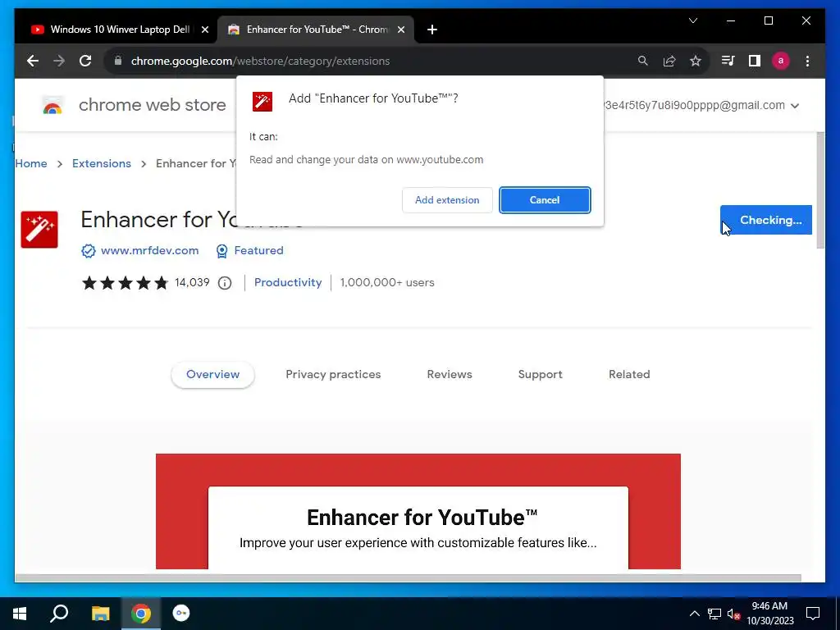Viewport: 840px width, 630px height.
Task: Open the Windows Start menu
Action: tap(20, 614)
